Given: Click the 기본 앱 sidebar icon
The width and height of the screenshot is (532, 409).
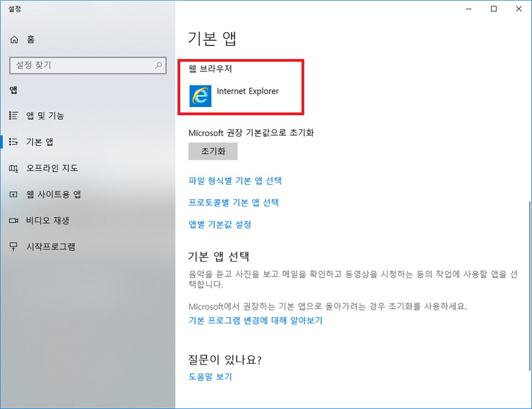Looking at the screenshot, I should (x=14, y=142).
